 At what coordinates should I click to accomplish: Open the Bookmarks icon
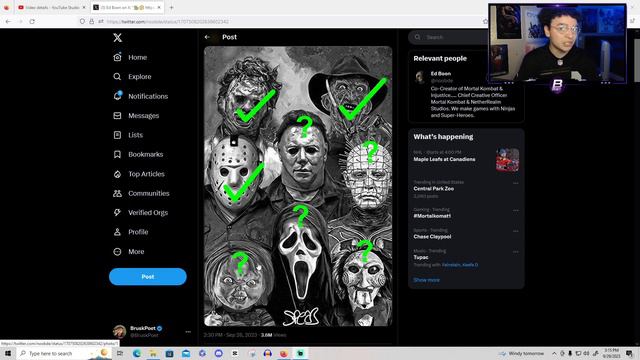(117, 154)
